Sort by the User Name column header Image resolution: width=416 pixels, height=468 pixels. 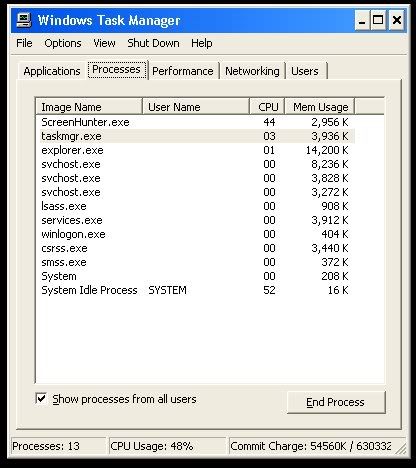pyautogui.click(x=196, y=107)
